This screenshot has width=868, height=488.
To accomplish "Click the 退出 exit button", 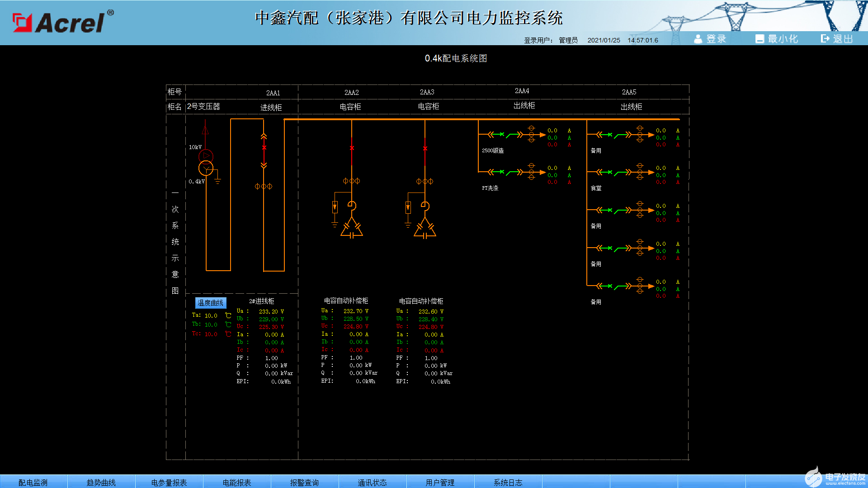I will (x=837, y=39).
